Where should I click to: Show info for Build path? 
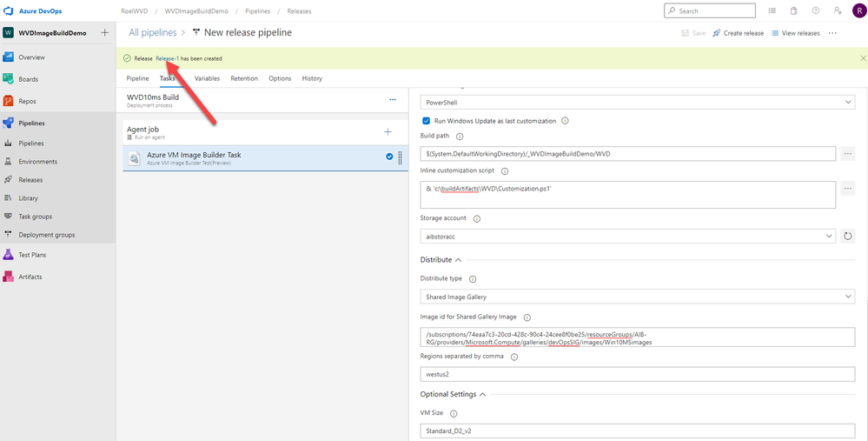(x=460, y=136)
